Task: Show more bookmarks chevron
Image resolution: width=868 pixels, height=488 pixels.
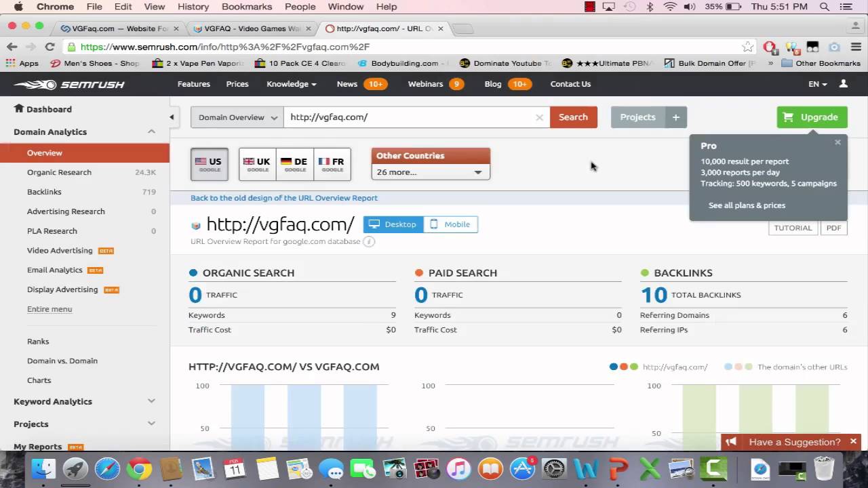Action: pos(770,63)
